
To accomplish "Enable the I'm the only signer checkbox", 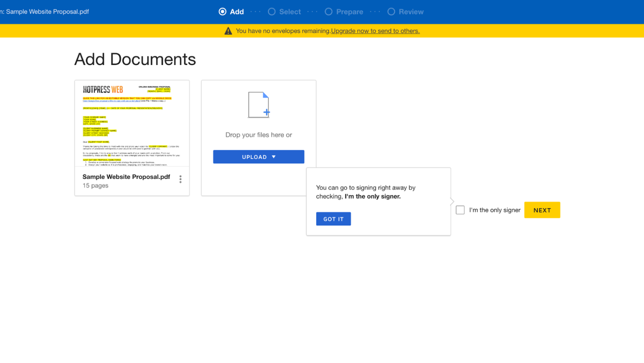I will coord(460,210).
